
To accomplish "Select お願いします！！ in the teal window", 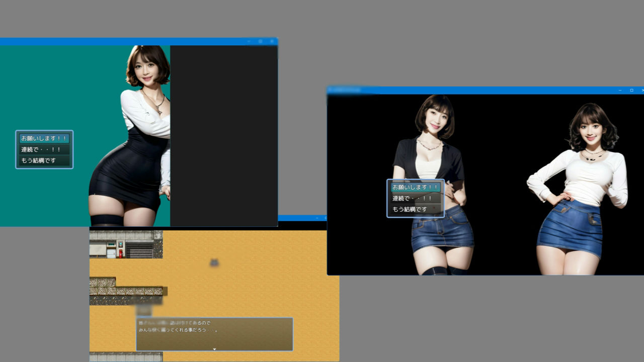I will tap(44, 138).
